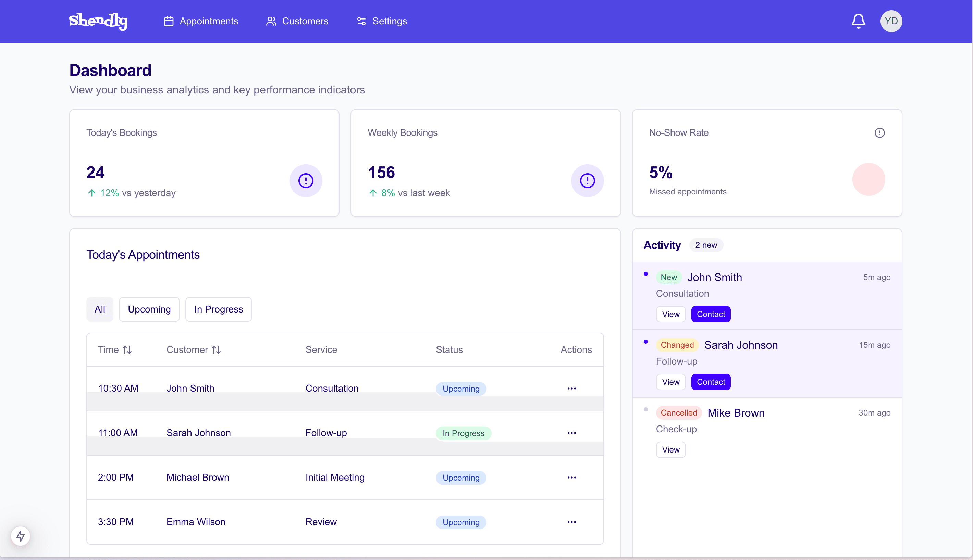
Task: Open Settings in top navigation
Action: coord(381,21)
